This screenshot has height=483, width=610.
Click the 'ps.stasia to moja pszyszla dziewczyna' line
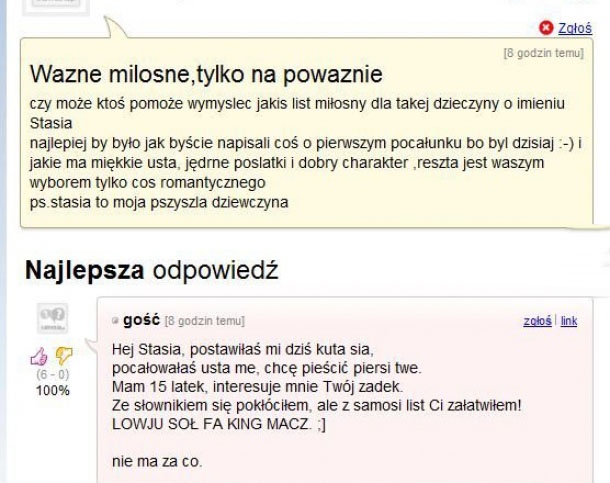(x=159, y=203)
